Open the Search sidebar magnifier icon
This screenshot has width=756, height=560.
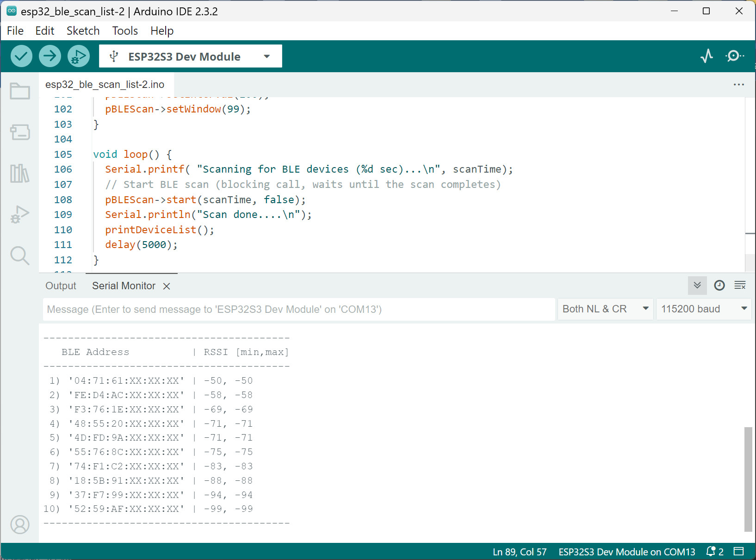click(x=20, y=255)
